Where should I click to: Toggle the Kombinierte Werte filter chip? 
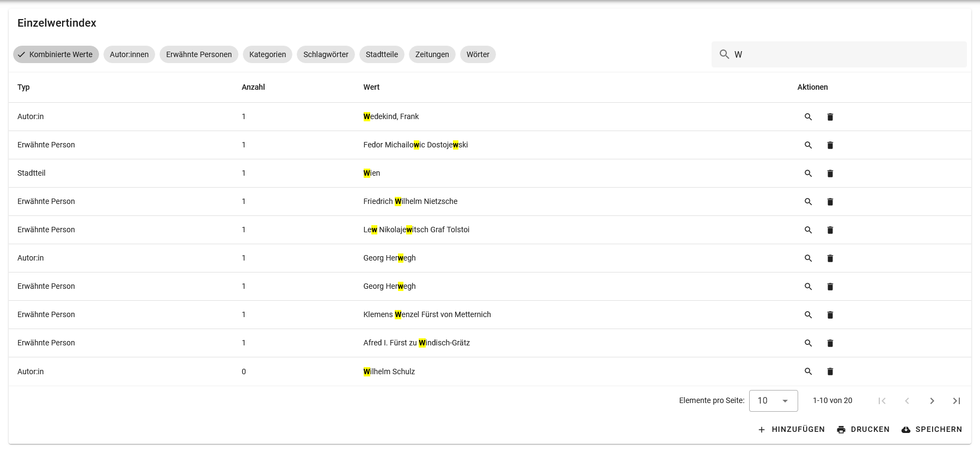(56, 54)
